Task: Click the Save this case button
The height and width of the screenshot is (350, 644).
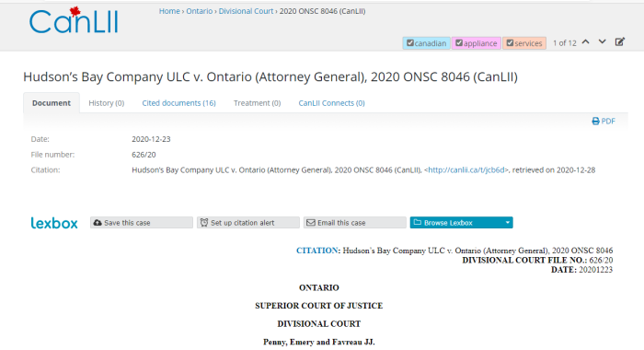Action: coord(142,223)
